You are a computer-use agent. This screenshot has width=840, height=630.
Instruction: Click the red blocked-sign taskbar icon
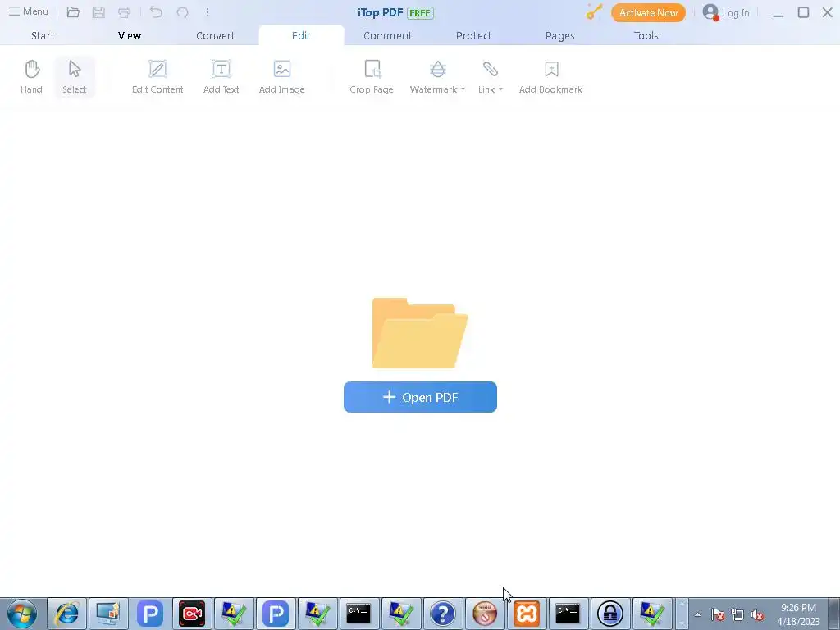pos(485,614)
